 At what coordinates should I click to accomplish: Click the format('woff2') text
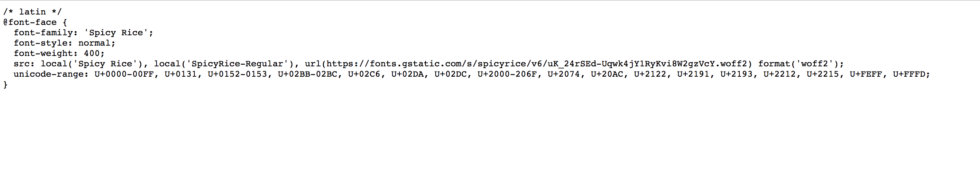(798, 64)
